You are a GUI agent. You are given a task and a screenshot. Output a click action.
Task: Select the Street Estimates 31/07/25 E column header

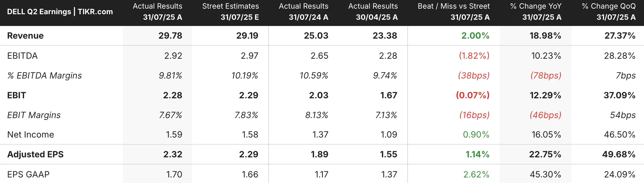click(x=231, y=12)
